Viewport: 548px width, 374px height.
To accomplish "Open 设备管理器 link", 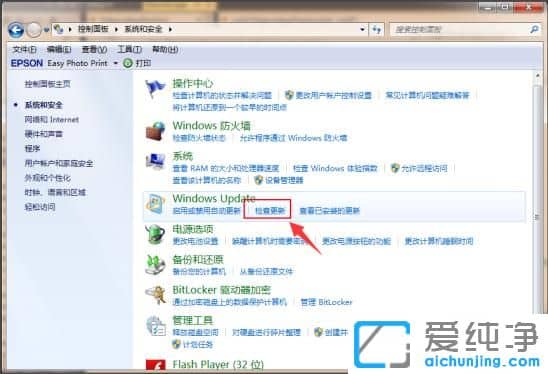I will click(x=284, y=180).
